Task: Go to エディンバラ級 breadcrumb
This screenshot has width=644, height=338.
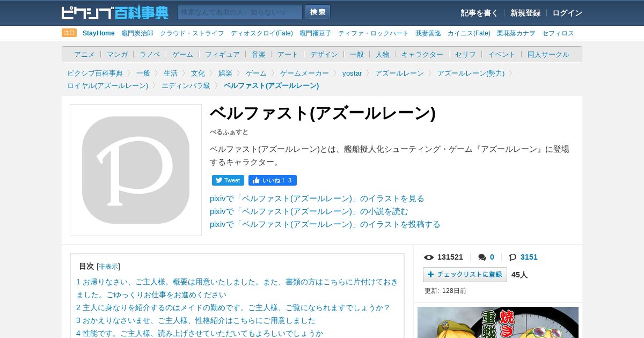Action: [186, 85]
